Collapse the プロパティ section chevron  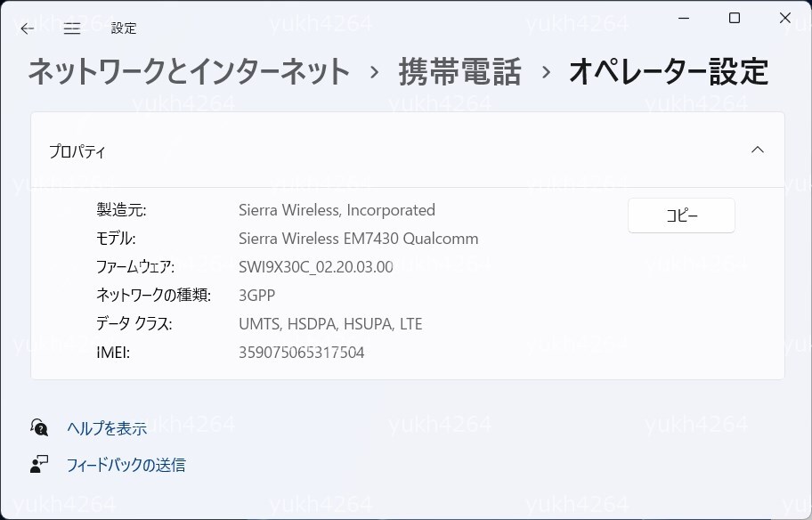[x=758, y=150]
